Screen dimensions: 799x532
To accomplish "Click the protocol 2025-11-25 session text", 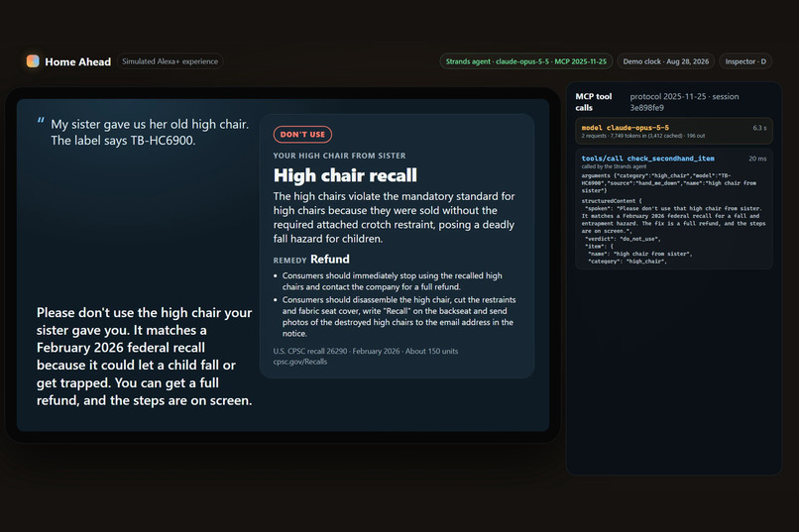I will [684, 102].
